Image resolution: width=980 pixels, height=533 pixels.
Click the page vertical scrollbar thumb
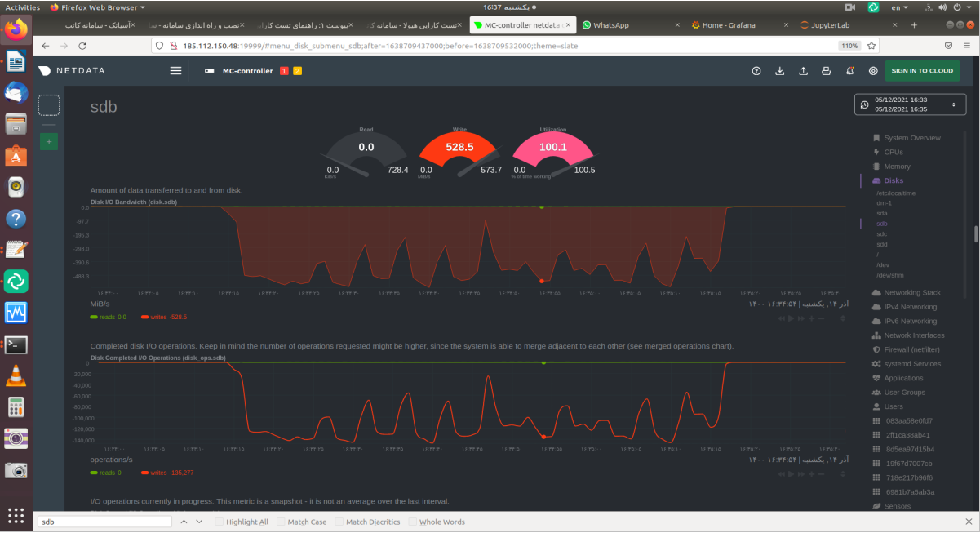976,234
